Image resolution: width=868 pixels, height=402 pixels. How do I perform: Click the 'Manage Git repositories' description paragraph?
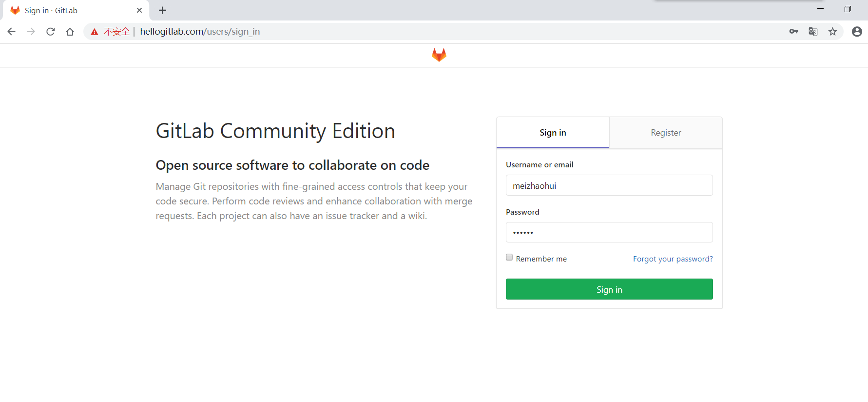(314, 201)
